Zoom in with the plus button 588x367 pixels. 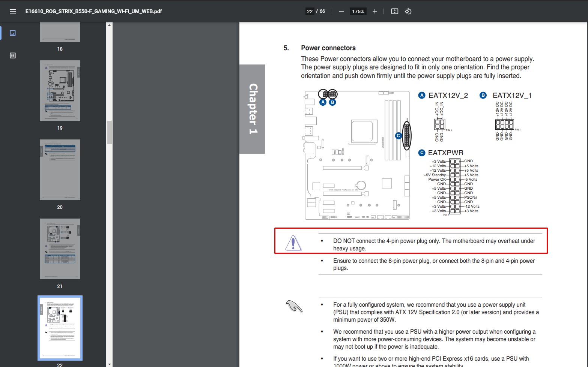[x=374, y=11]
